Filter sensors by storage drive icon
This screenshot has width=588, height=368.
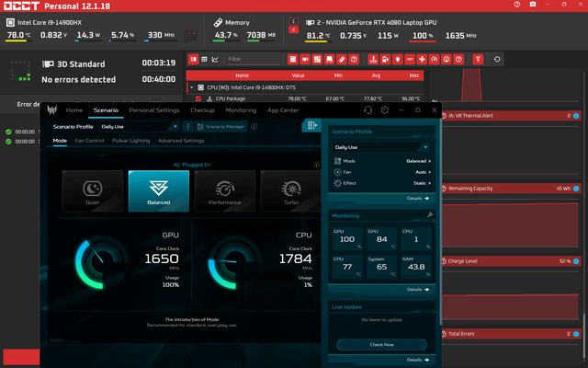(329, 59)
